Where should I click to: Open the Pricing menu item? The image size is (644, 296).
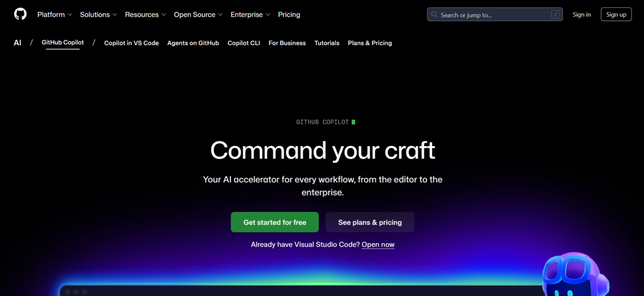point(289,14)
